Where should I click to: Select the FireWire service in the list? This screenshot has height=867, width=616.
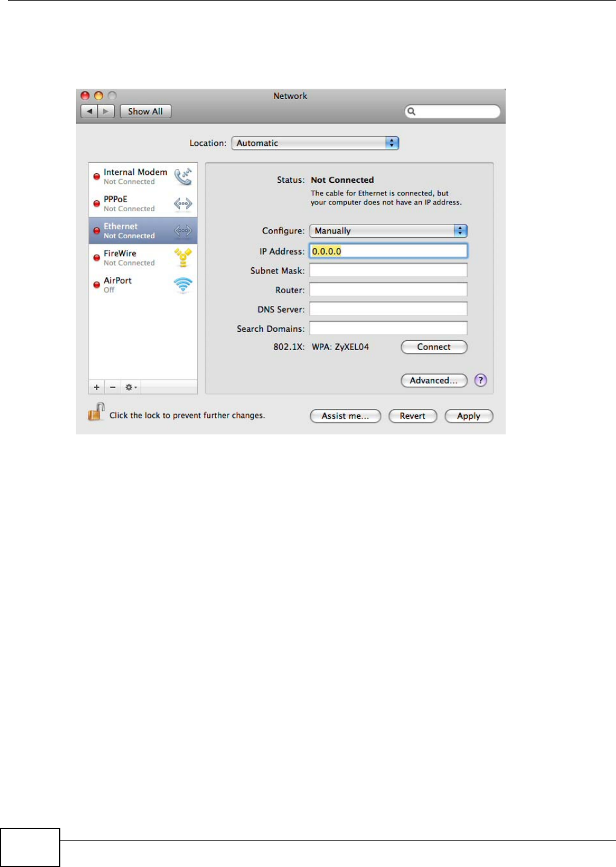pos(143,258)
